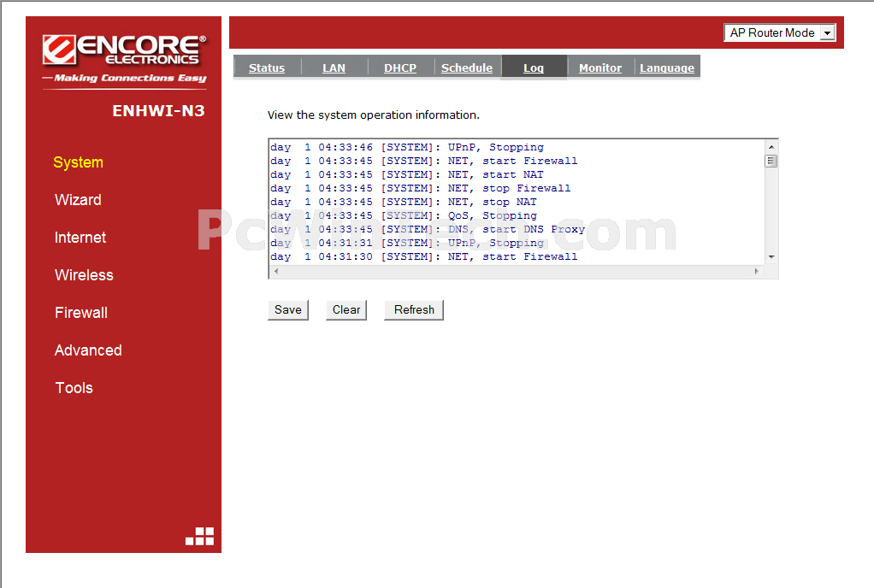
Task: Click log line 'NET, stop Firewall'
Action: tap(421, 188)
